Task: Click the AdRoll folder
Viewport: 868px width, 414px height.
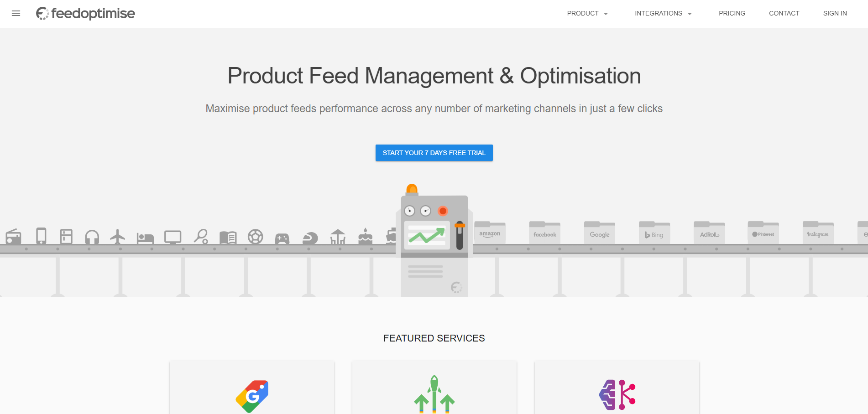Action: click(x=709, y=233)
